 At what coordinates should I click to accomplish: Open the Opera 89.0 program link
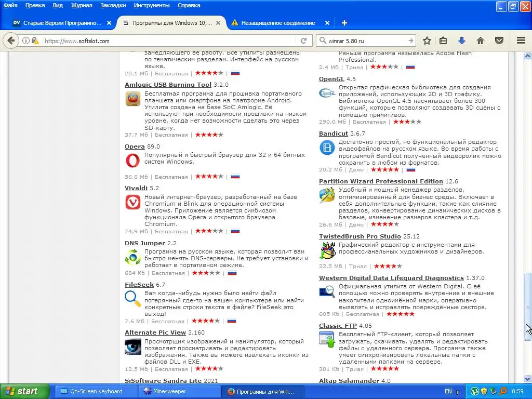(135, 146)
